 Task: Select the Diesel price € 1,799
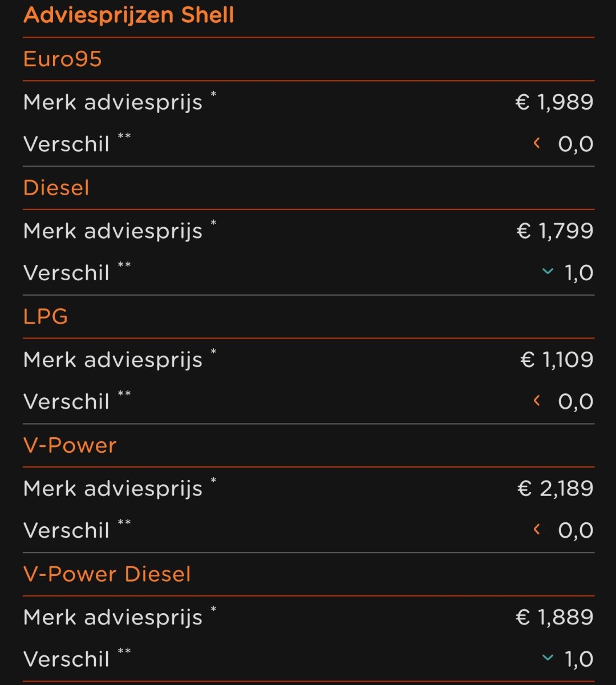click(554, 231)
